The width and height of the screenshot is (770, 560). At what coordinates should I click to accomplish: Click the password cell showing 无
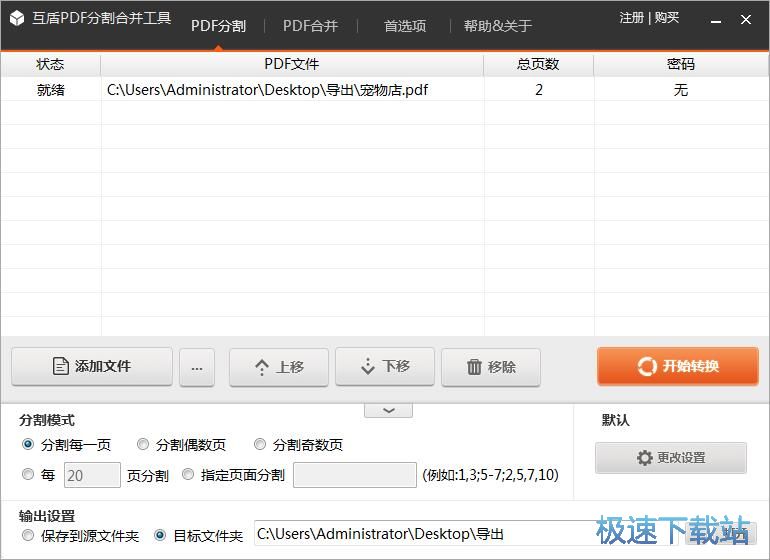coord(681,90)
